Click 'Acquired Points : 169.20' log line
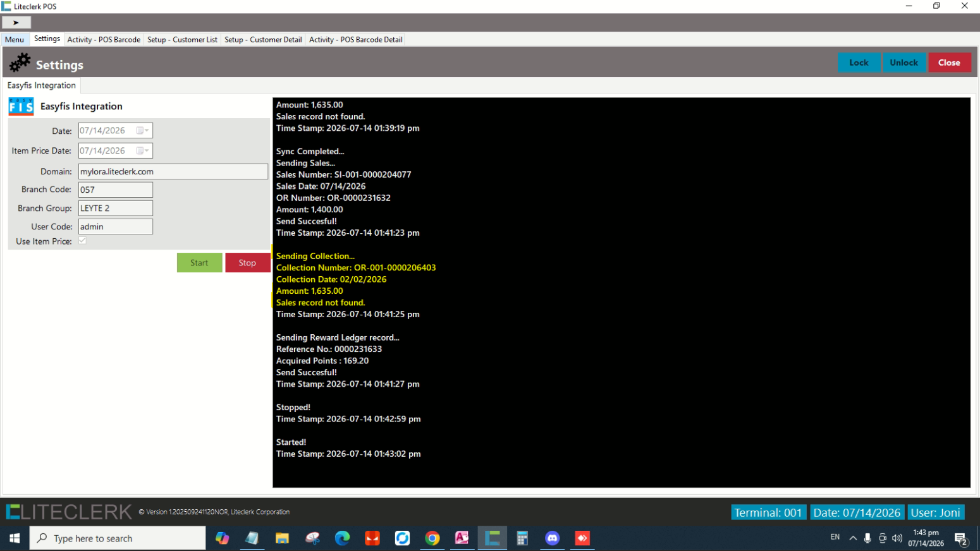 coord(322,361)
